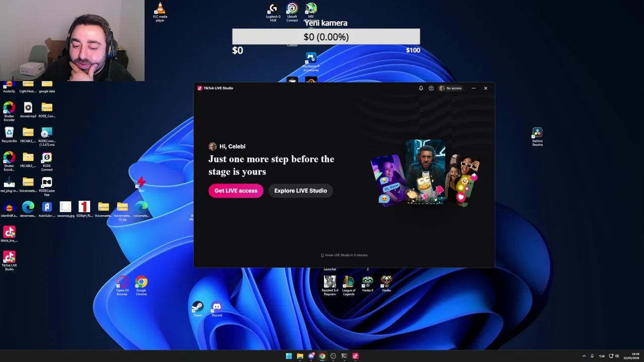Select slowed.mp3 file on desktop
Viewport: 644px width, 362px height.
(x=28, y=110)
